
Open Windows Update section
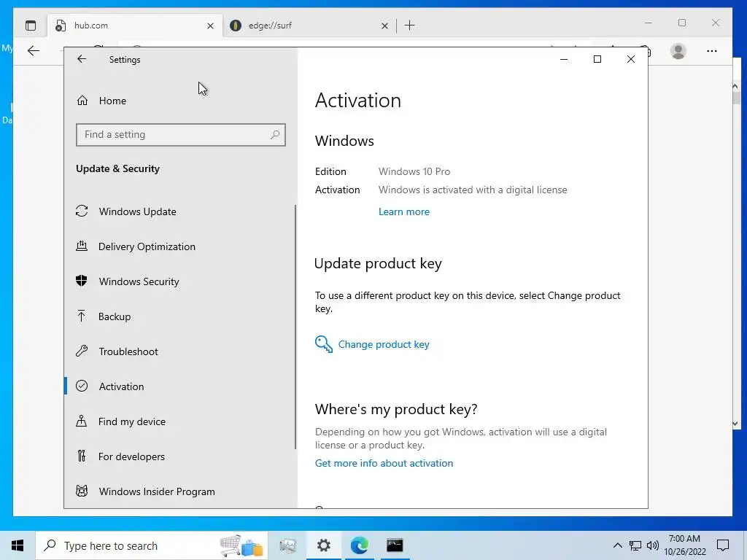137,211
